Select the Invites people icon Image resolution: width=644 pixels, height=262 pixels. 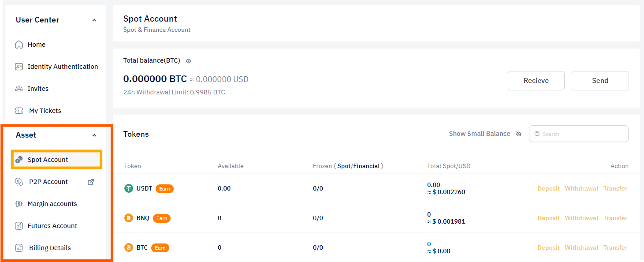(x=19, y=89)
